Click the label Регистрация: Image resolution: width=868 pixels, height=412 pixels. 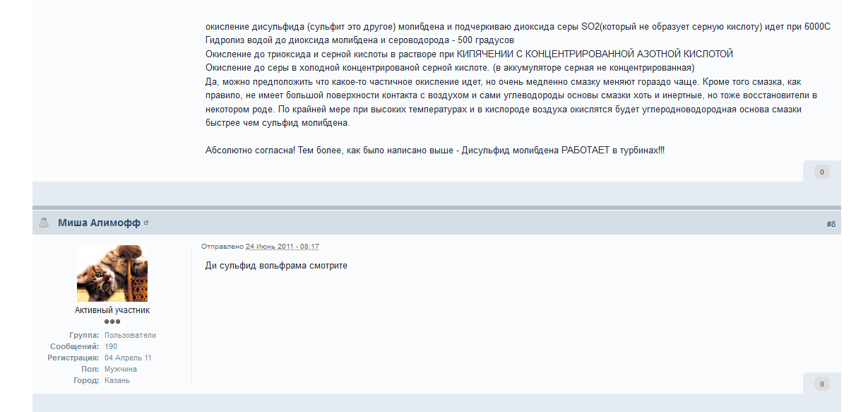73,358
